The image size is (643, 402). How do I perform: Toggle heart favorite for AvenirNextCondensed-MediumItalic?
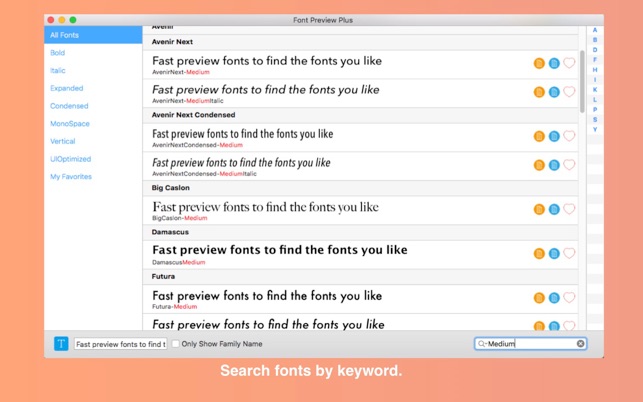(569, 164)
